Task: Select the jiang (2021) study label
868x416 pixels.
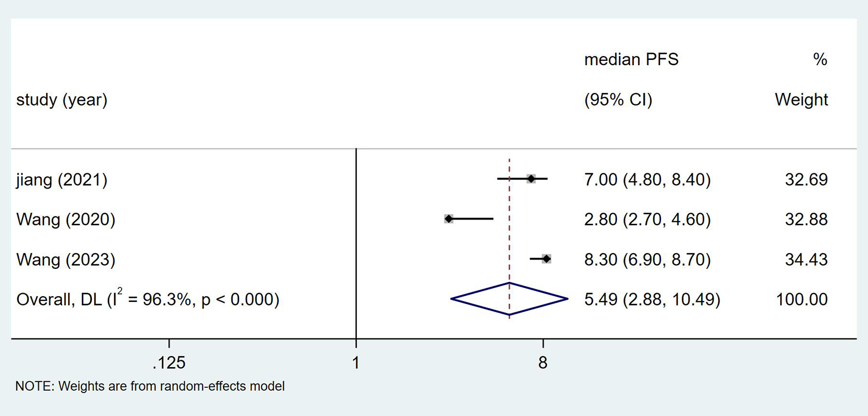Action: (62, 180)
